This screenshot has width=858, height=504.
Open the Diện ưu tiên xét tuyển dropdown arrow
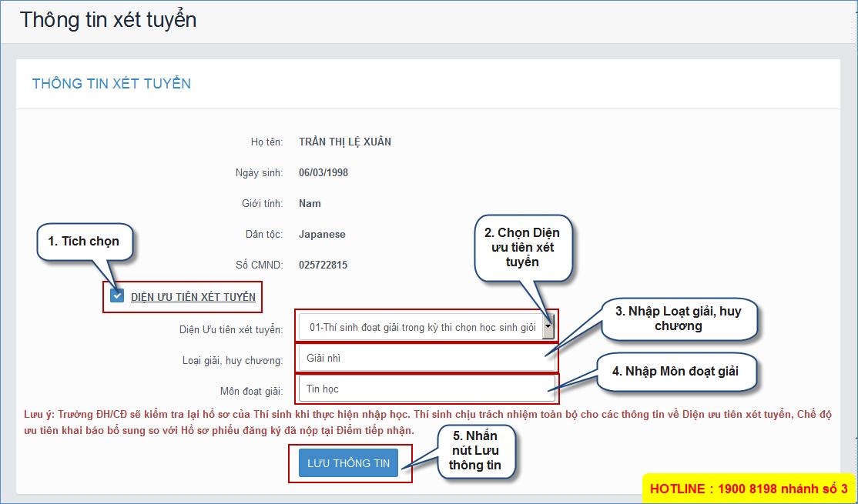pos(548,327)
